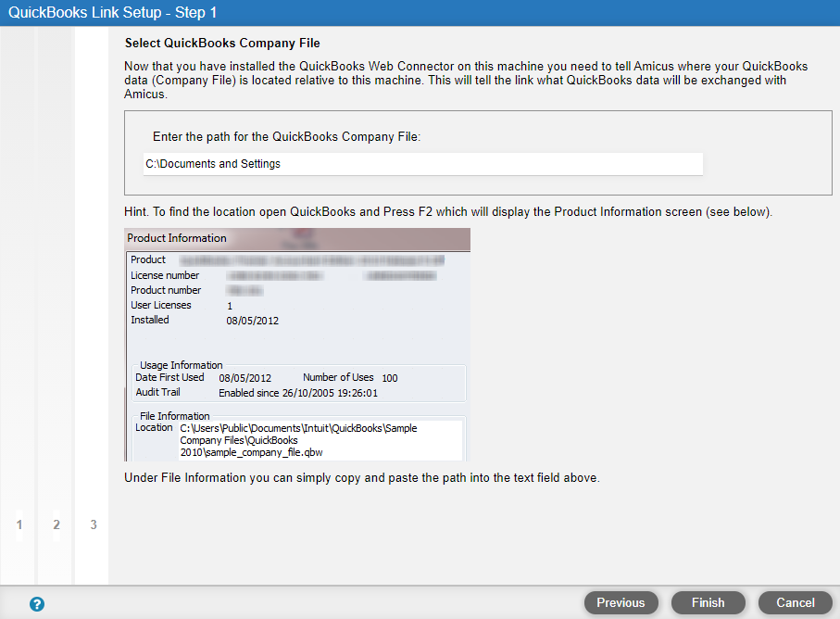Screen dimensions: 840x619
Task: Click the Finish button
Action: tap(708, 603)
